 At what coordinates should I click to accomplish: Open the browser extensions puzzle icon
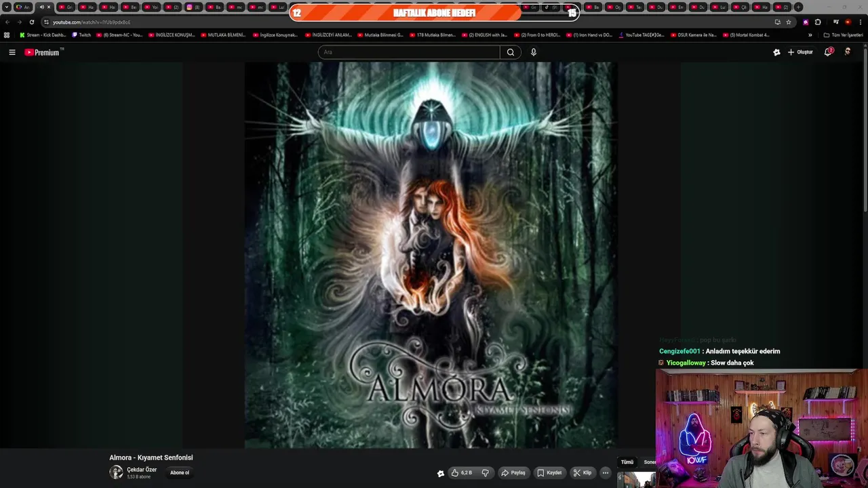tap(818, 22)
